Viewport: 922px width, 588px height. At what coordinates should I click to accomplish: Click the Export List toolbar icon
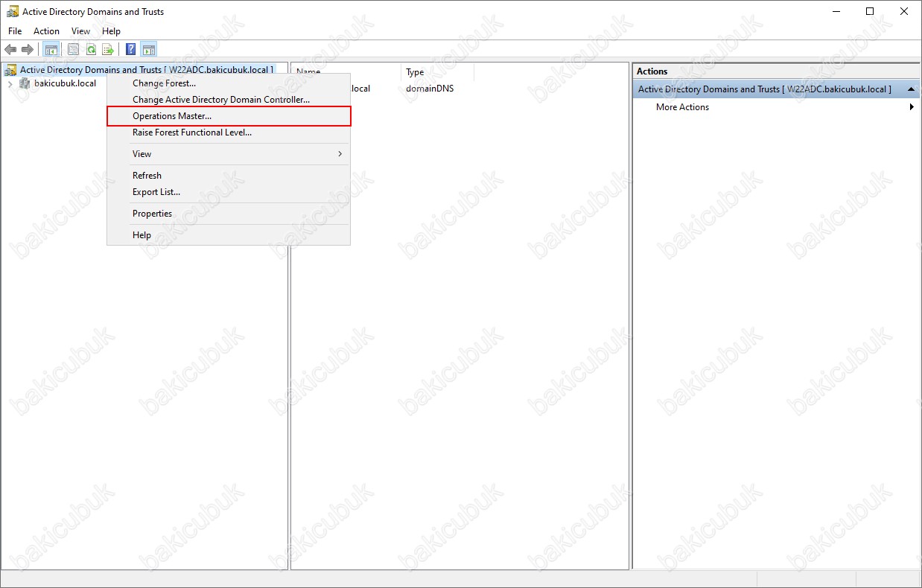[109, 50]
